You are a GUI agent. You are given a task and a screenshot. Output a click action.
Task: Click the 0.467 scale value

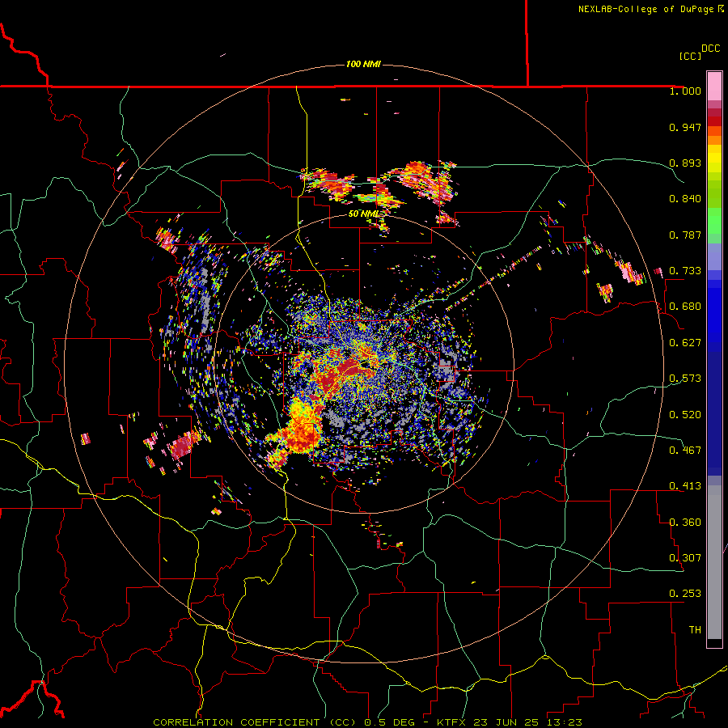[685, 451]
